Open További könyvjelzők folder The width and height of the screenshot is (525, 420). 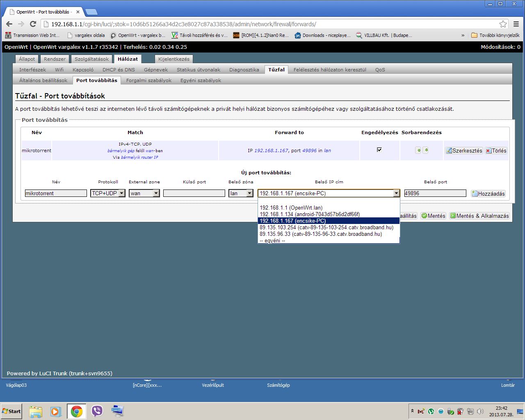click(x=495, y=35)
